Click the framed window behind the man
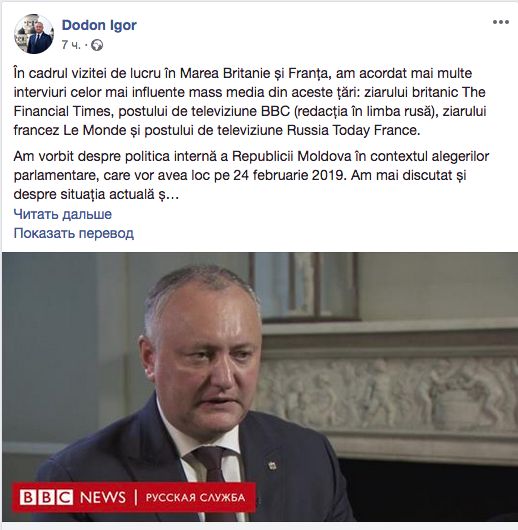 click(x=303, y=287)
